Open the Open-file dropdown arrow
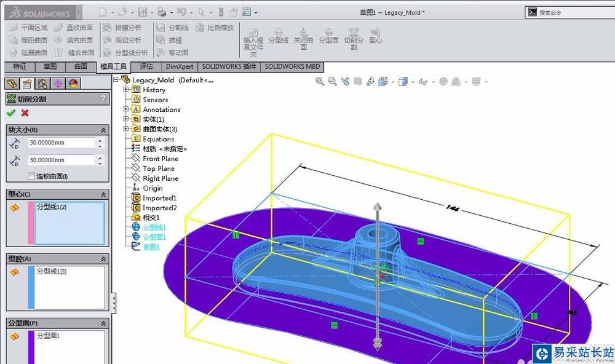The height and width of the screenshot is (364, 615). (132, 13)
